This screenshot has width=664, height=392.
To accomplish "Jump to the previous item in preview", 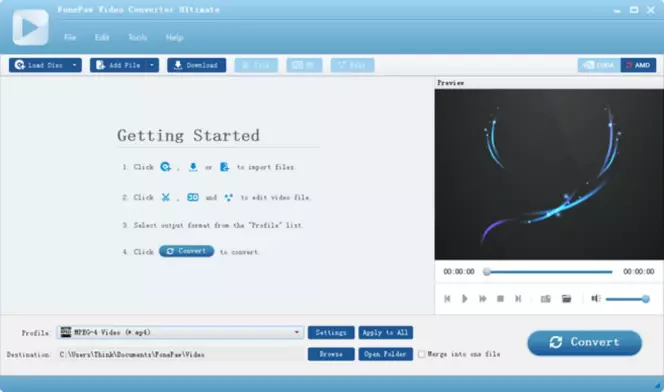I will pyautogui.click(x=447, y=299).
